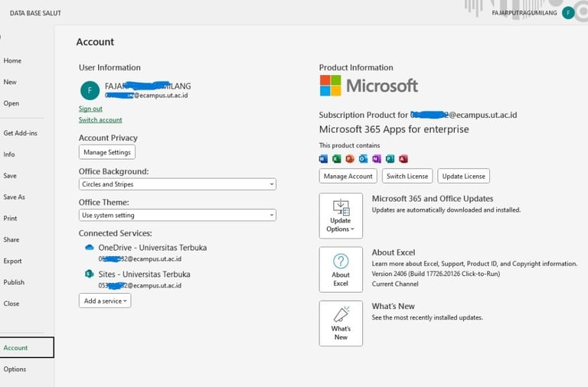Image resolution: width=588 pixels, height=387 pixels.
Task: Click the PowerPoint app icon
Action: coord(350,159)
